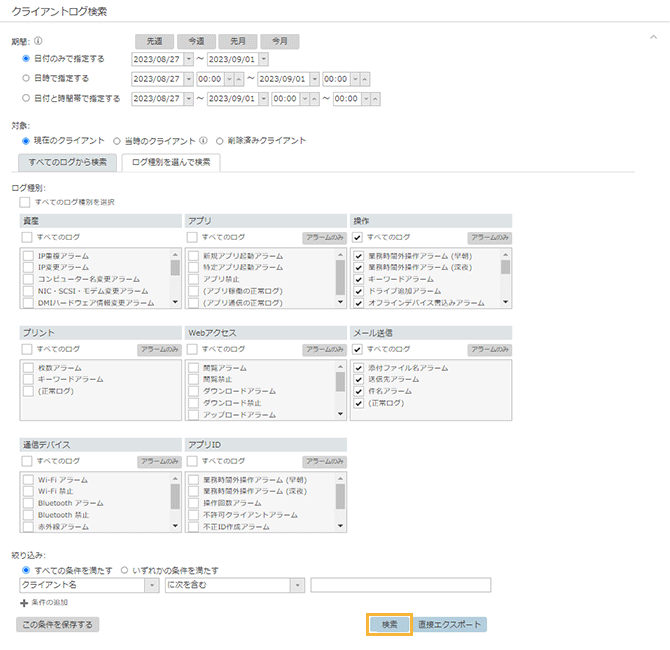Open the end date dropdown for date-only range

click(x=264, y=59)
